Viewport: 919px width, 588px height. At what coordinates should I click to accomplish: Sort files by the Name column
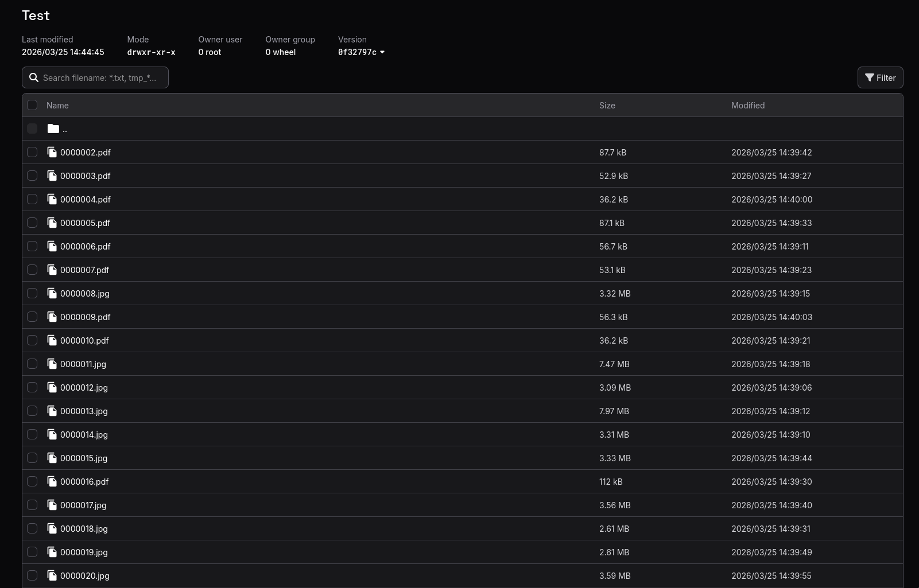[57, 106]
